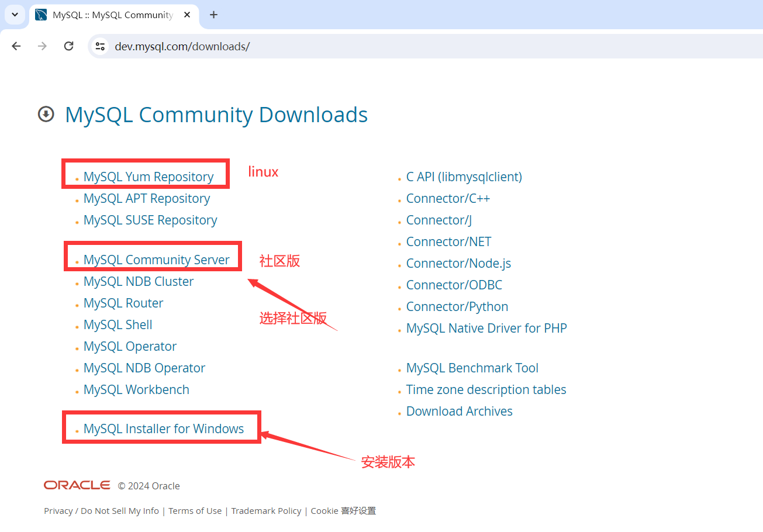Open MySQL Community Server link
763x532 pixels.
157,260
